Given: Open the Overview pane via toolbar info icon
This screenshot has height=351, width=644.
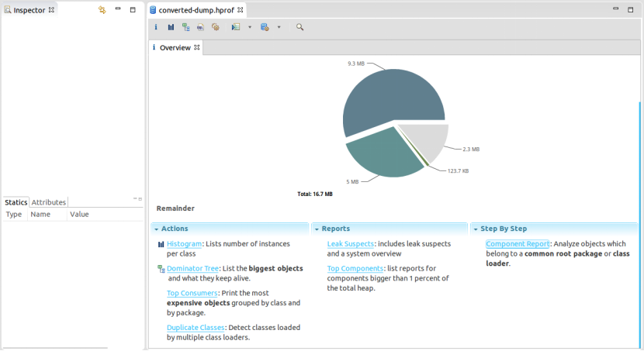Looking at the screenshot, I should click(x=156, y=27).
